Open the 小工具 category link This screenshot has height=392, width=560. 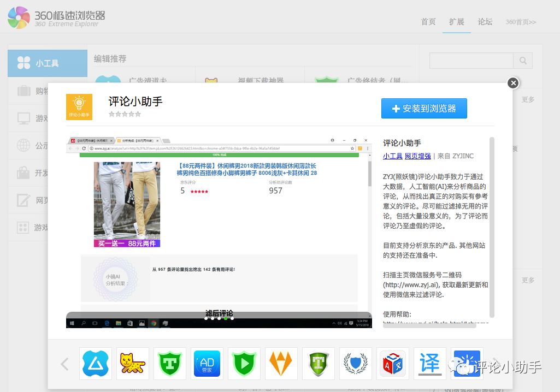coord(392,156)
